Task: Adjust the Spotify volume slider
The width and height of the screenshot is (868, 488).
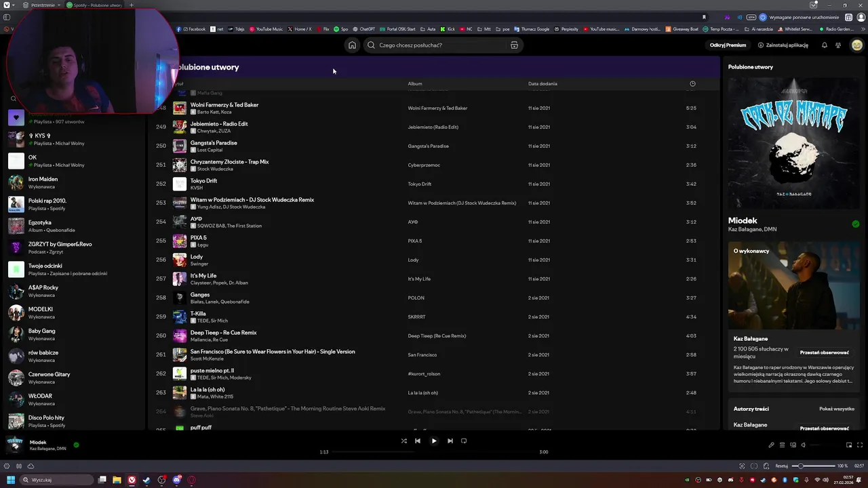Action: [825, 445]
